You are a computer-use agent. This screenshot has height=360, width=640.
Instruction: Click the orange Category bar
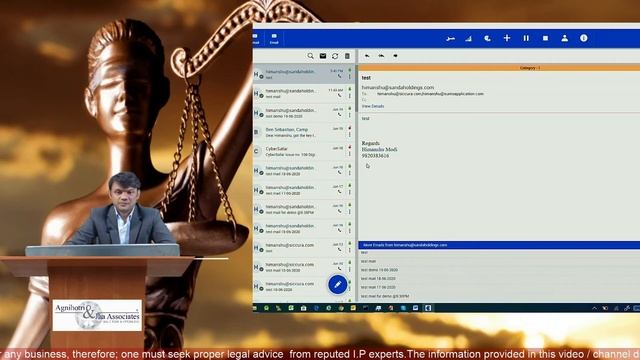[499, 68]
